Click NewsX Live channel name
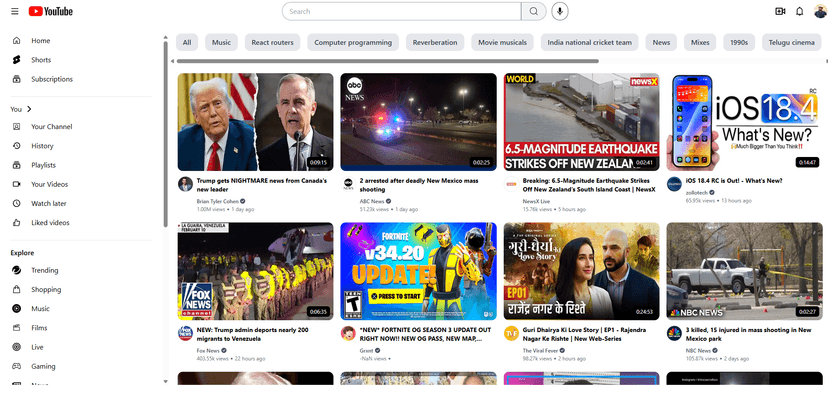The height and width of the screenshot is (393, 828). pos(536,201)
